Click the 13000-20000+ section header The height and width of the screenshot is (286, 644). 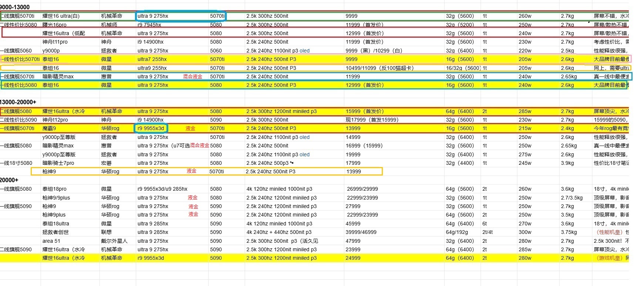click(18, 102)
